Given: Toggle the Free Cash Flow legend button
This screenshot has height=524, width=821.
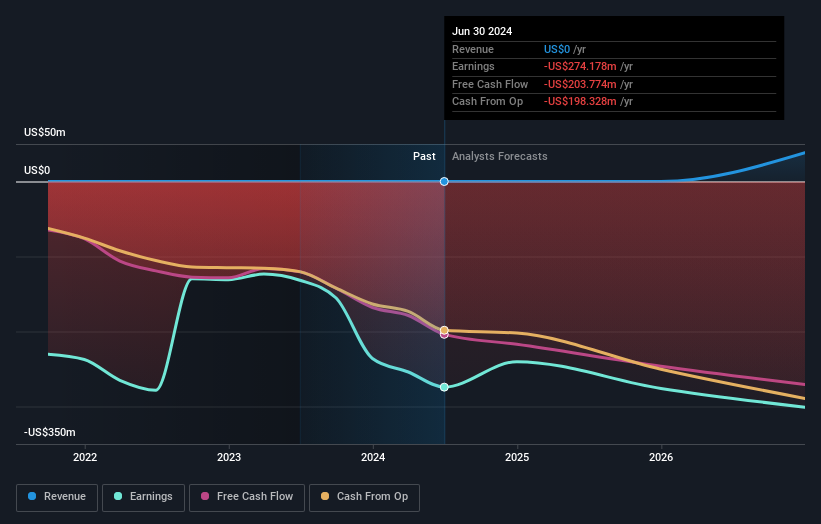Looking at the screenshot, I should point(247,497).
